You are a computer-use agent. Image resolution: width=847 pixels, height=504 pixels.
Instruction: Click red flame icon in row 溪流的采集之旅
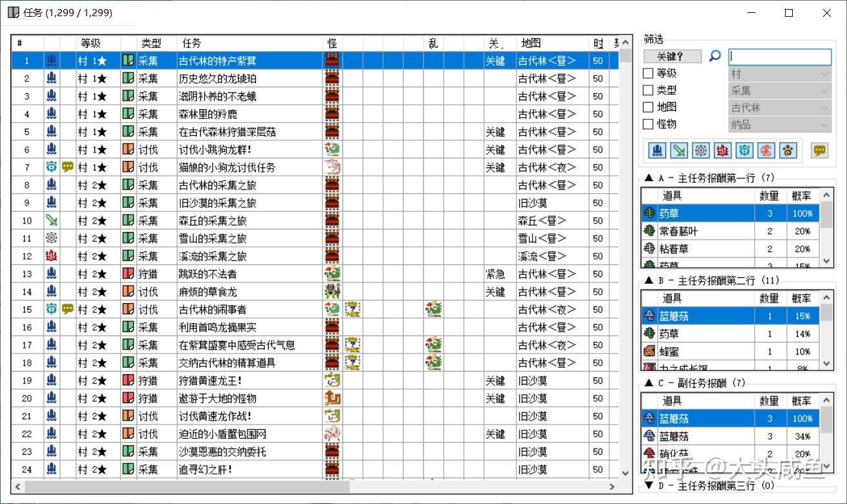tap(52, 256)
